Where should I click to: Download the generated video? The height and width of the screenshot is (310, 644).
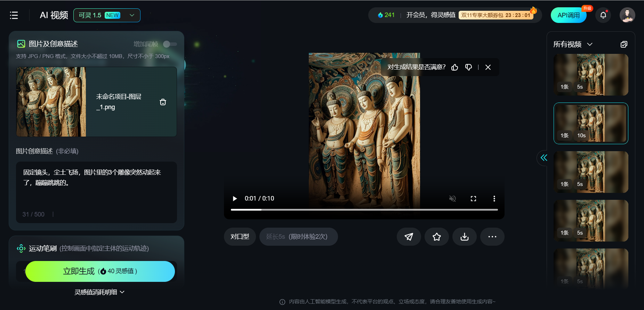465,237
